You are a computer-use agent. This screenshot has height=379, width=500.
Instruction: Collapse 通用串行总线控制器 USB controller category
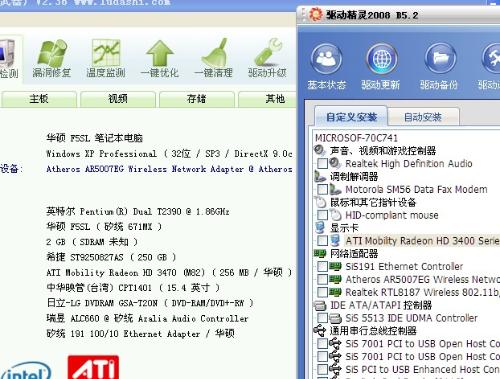pyautogui.click(x=373, y=331)
